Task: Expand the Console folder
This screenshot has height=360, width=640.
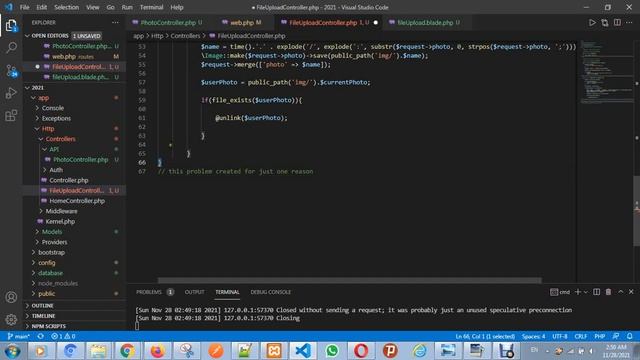Action: pos(75,108)
